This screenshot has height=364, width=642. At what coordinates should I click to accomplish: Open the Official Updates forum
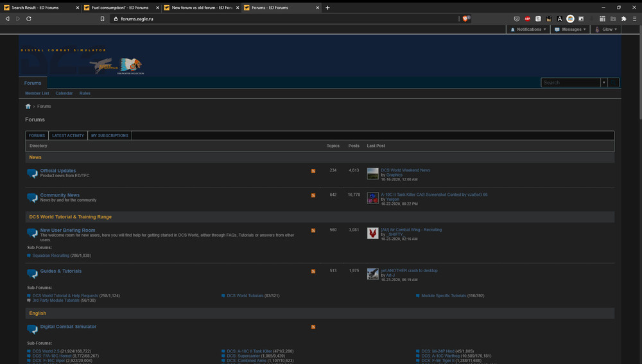pyautogui.click(x=58, y=171)
